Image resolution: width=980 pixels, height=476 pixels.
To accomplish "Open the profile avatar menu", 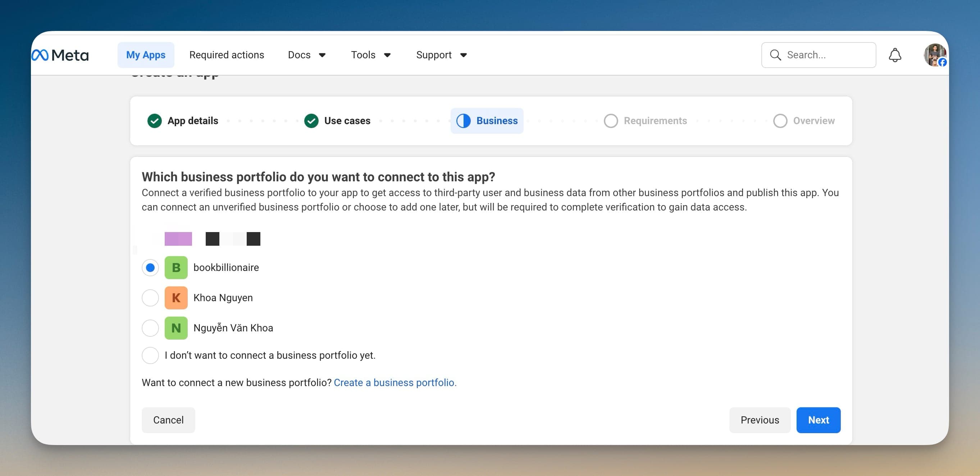I will tap(935, 55).
